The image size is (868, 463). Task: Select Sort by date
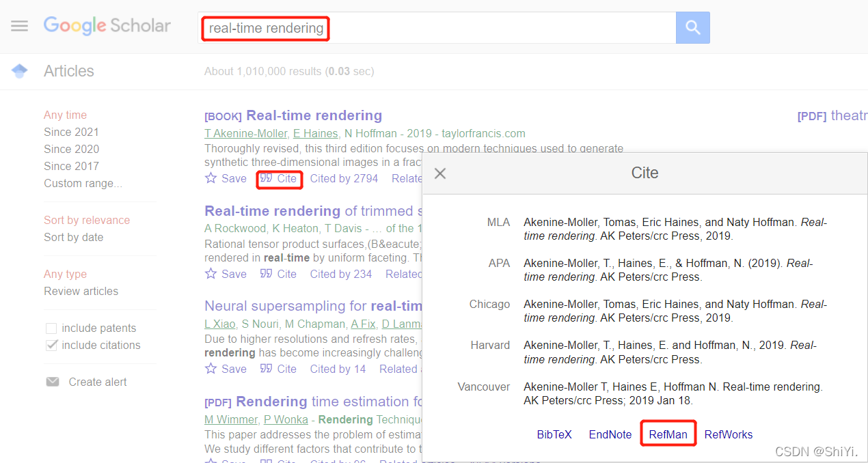click(74, 237)
